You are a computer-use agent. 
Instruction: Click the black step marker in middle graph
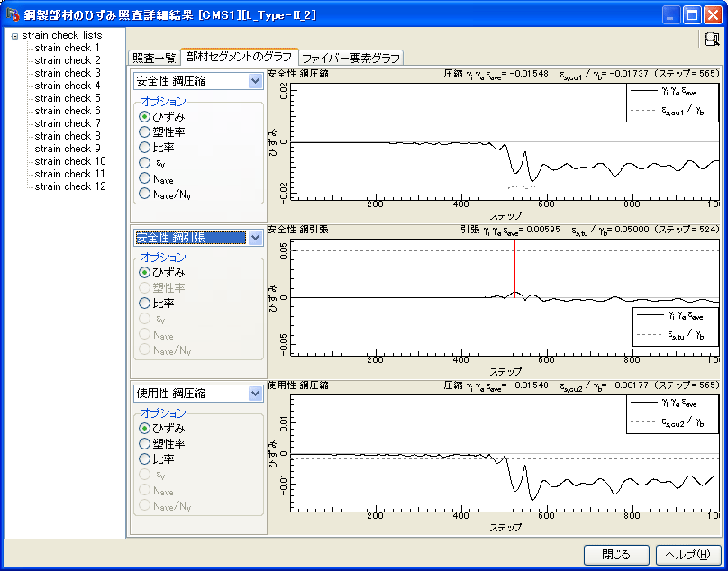pyautogui.click(x=515, y=270)
